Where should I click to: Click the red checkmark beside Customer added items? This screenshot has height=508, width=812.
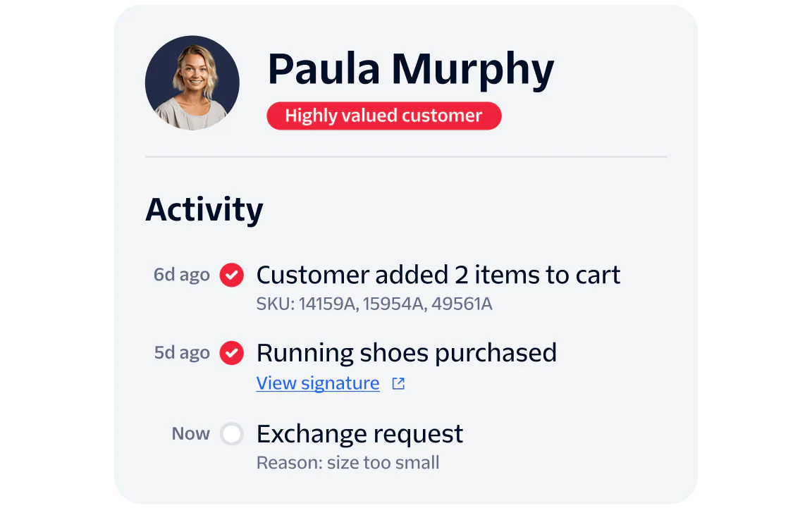pos(231,275)
